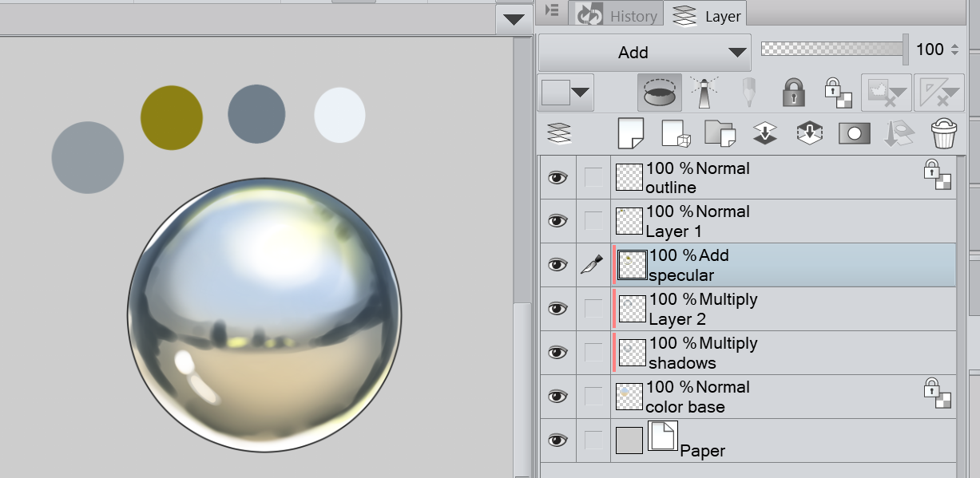The width and height of the screenshot is (980, 478).
Task: Enable Lock Transparent Pixels
Action: coord(838,92)
